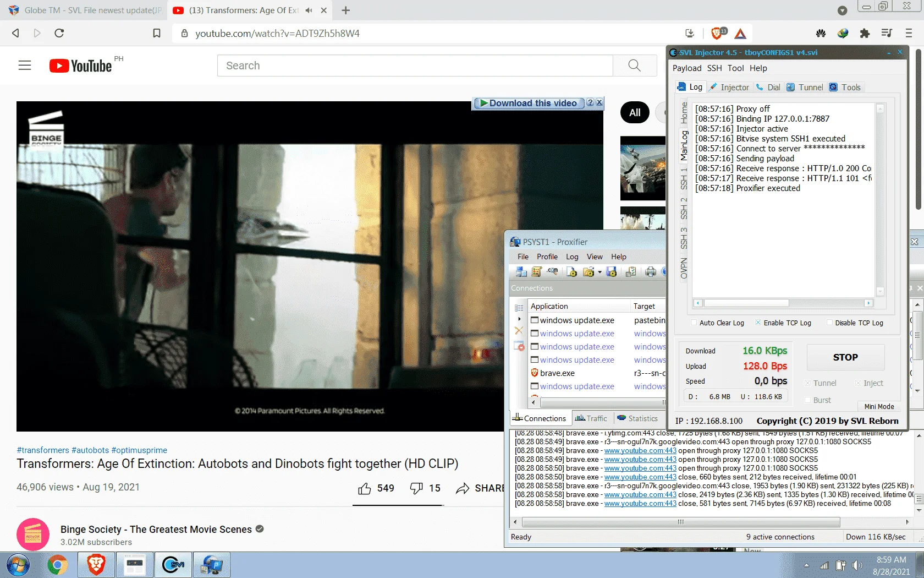
Task: Open SSH menu in SVL Injector
Action: (x=714, y=68)
